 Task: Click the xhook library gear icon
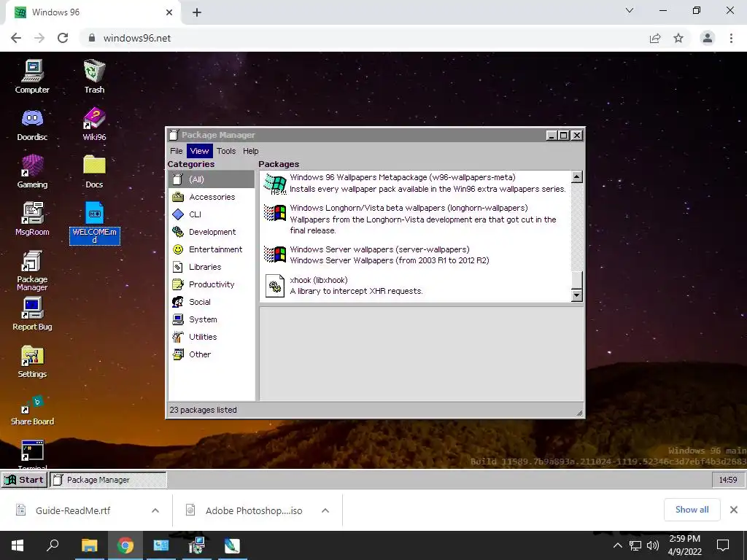(275, 286)
